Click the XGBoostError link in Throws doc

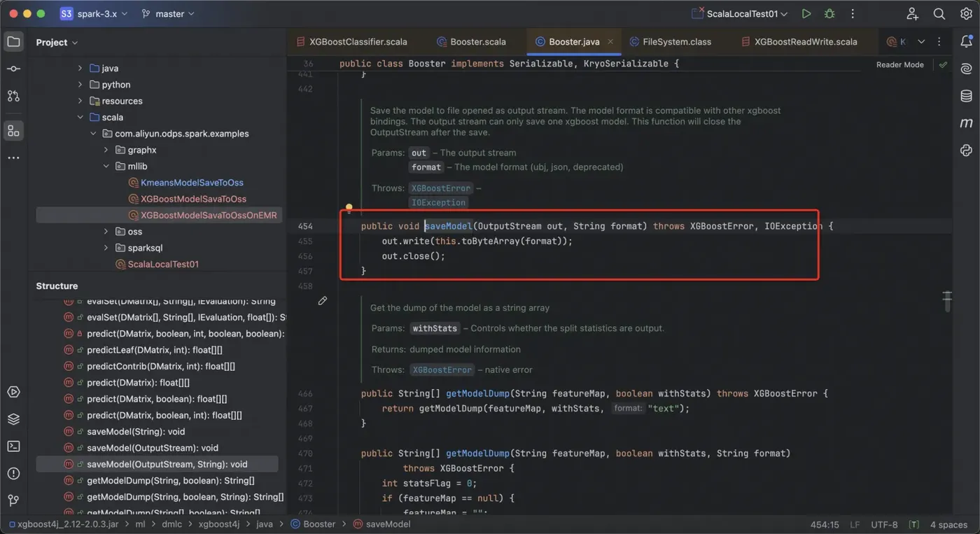click(441, 188)
